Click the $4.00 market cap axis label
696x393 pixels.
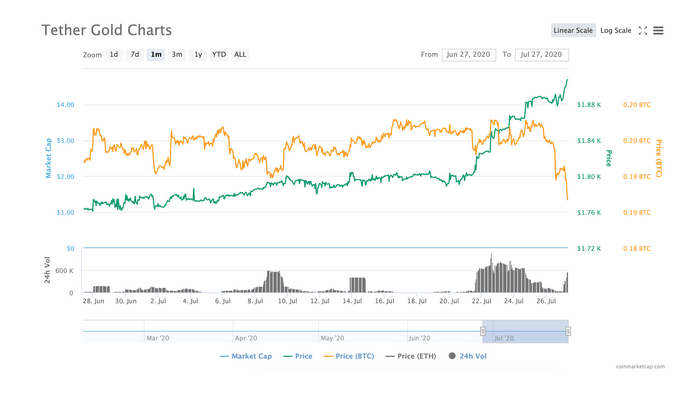click(65, 105)
